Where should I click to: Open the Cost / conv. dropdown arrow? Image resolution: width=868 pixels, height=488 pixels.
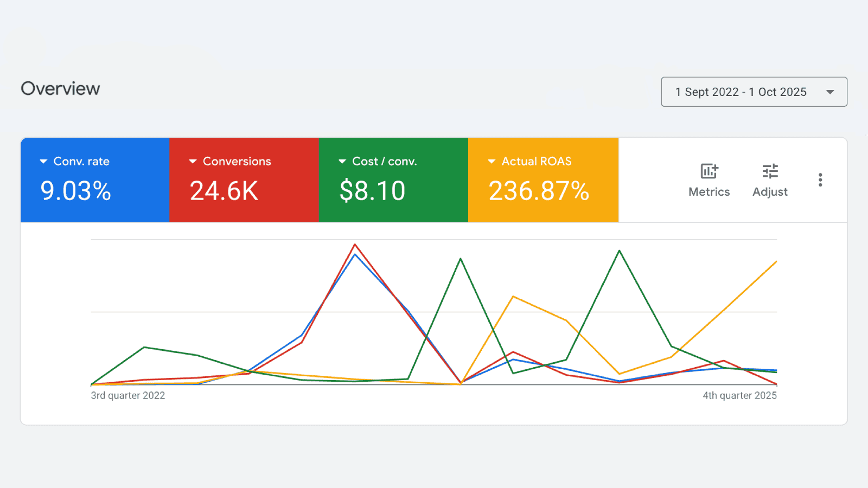click(342, 162)
